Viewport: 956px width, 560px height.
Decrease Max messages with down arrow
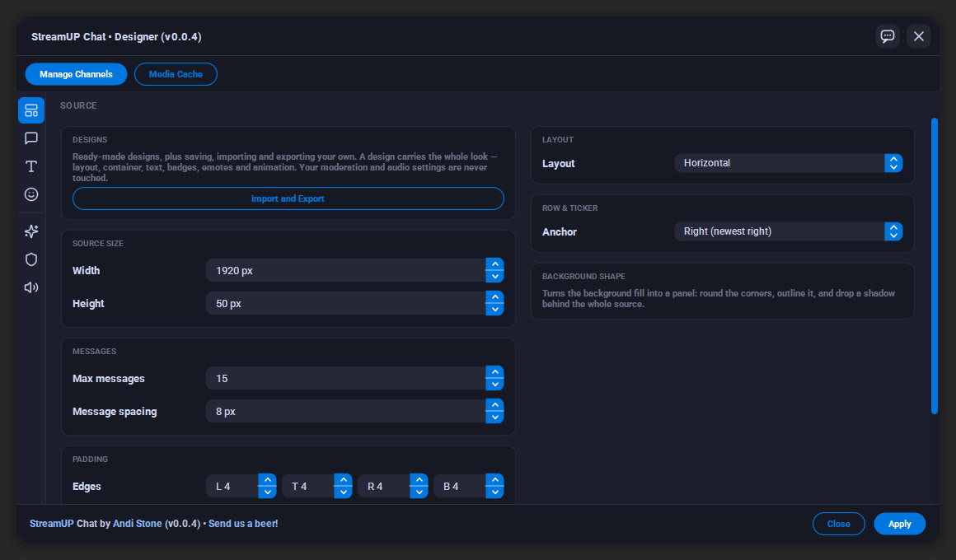[x=494, y=385]
